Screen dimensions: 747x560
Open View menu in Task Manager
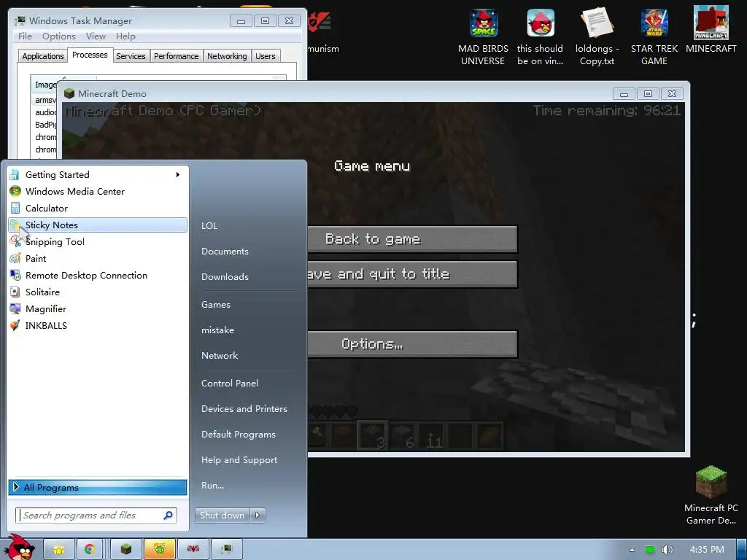point(96,36)
